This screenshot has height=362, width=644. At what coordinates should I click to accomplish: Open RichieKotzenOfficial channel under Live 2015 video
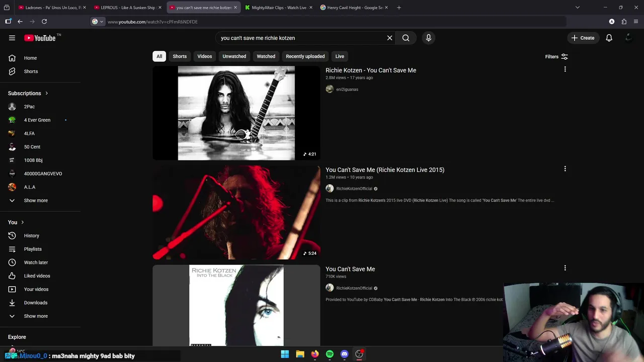[354, 189]
